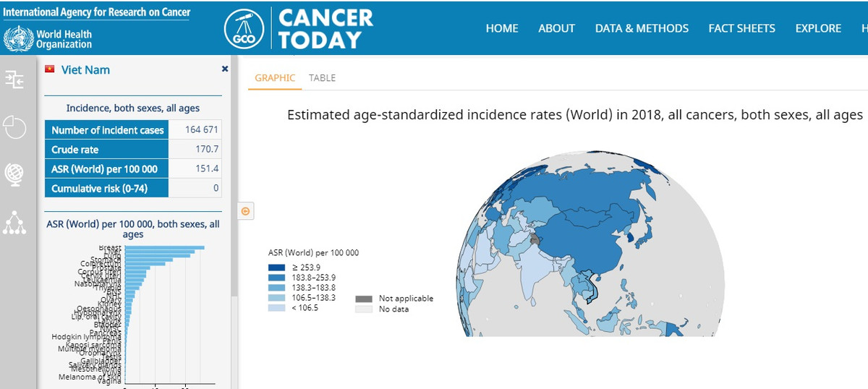Collapse the side panel with orange arrow
Screen dimensions: 868x389
pos(245,211)
